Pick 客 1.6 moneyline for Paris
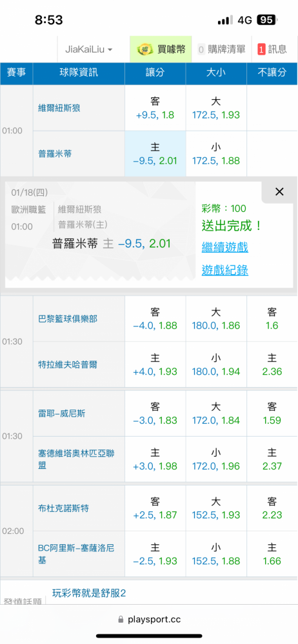Image resolution: width=298 pixels, height=644 pixels. click(x=272, y=319)
